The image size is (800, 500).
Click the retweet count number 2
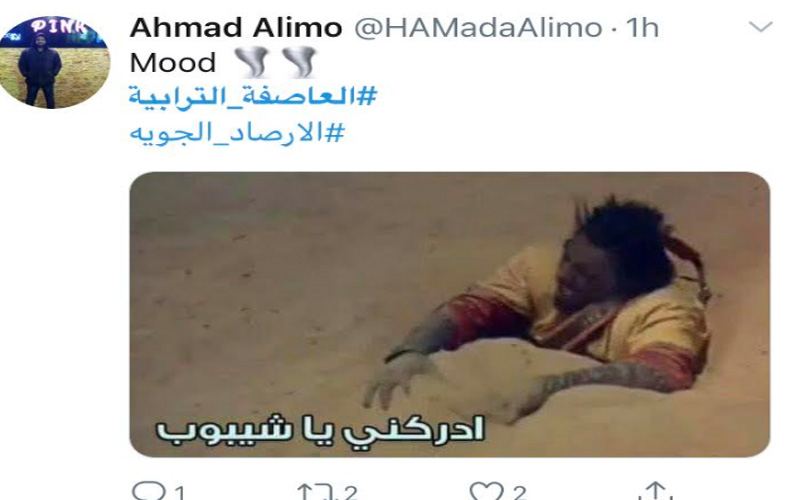coord(350,493)
